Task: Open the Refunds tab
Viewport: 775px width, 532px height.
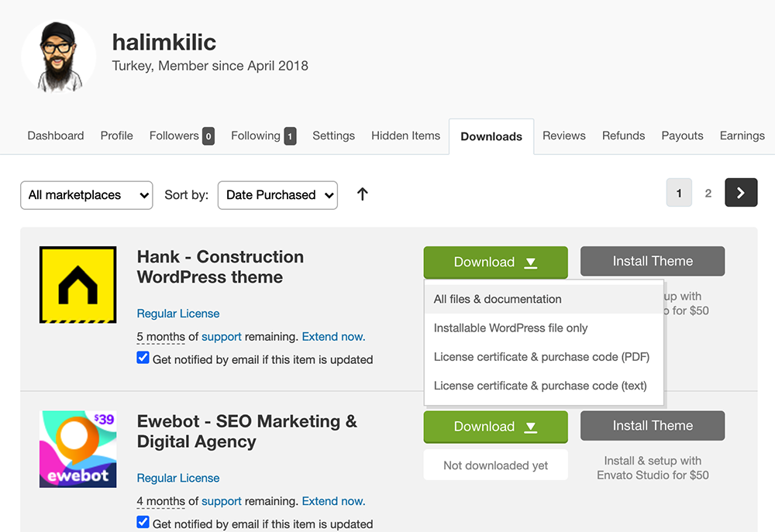Action: [x=623, y=136]
